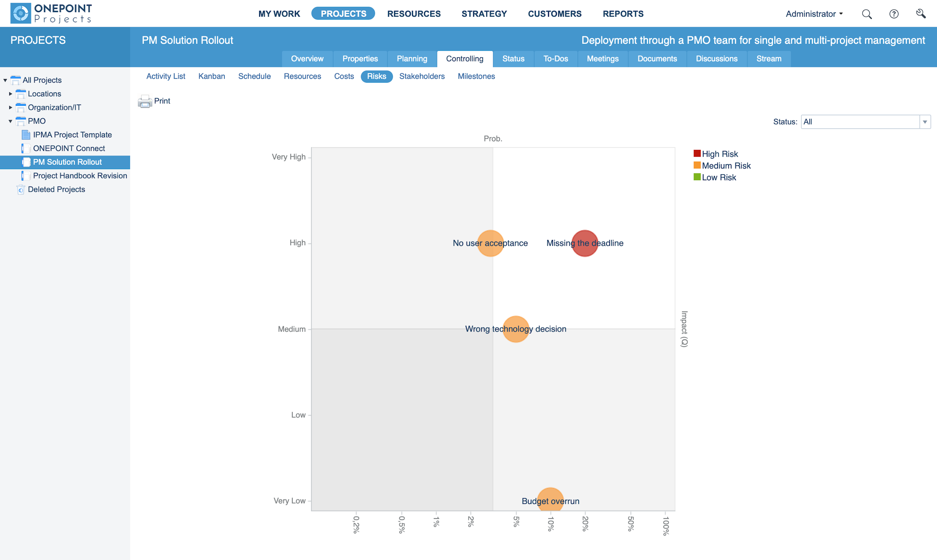This screenshot has height=560, width=937.
Task: Select the ONEPOINT Connect project icon
Action: 26,148
